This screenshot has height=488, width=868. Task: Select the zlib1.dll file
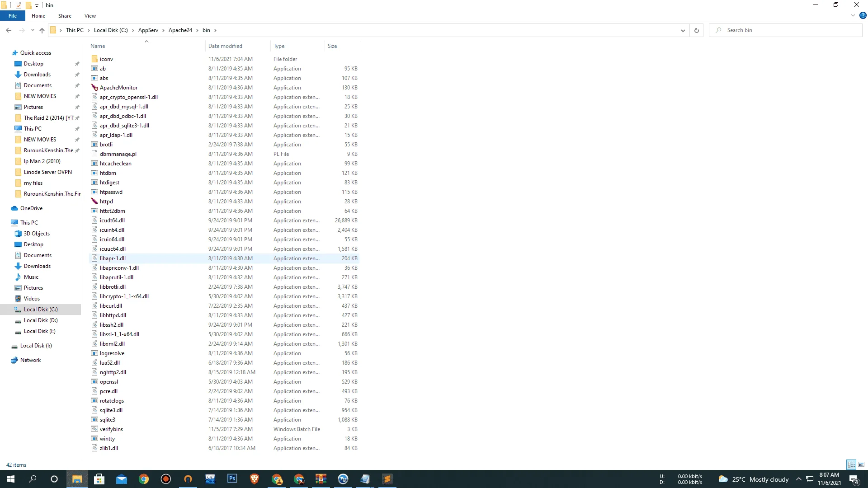tap(224, 448)
